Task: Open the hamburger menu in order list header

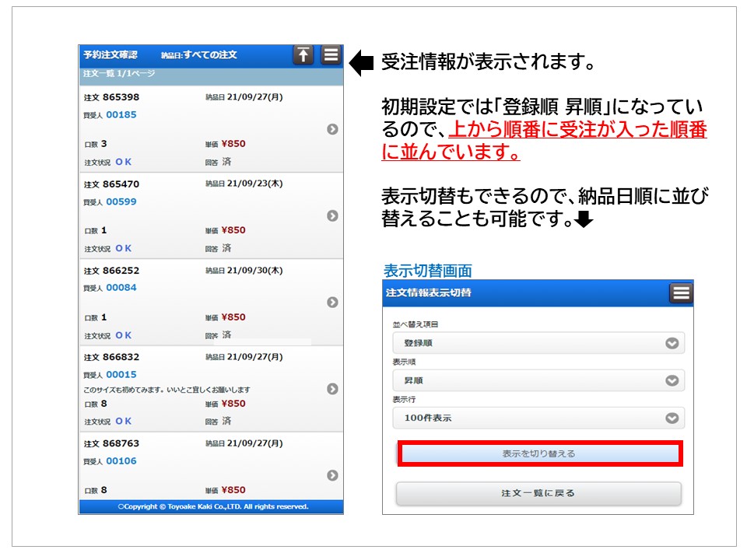Action: pyautogui.click(x=331, y=54)
